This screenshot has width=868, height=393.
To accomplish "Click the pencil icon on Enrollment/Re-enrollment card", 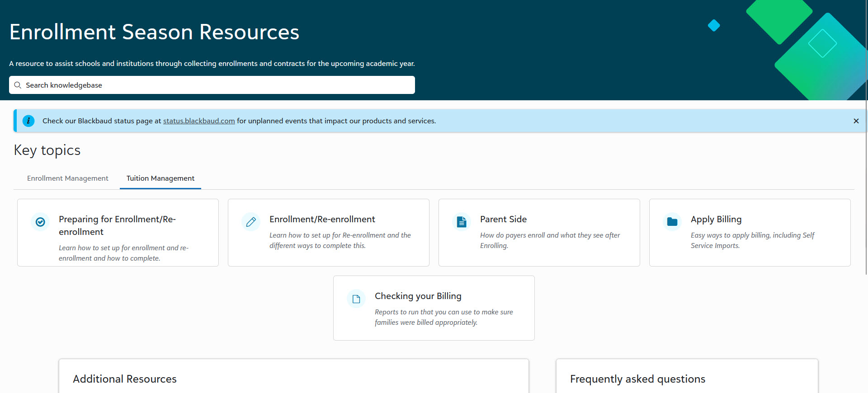I will coord(251,222).
